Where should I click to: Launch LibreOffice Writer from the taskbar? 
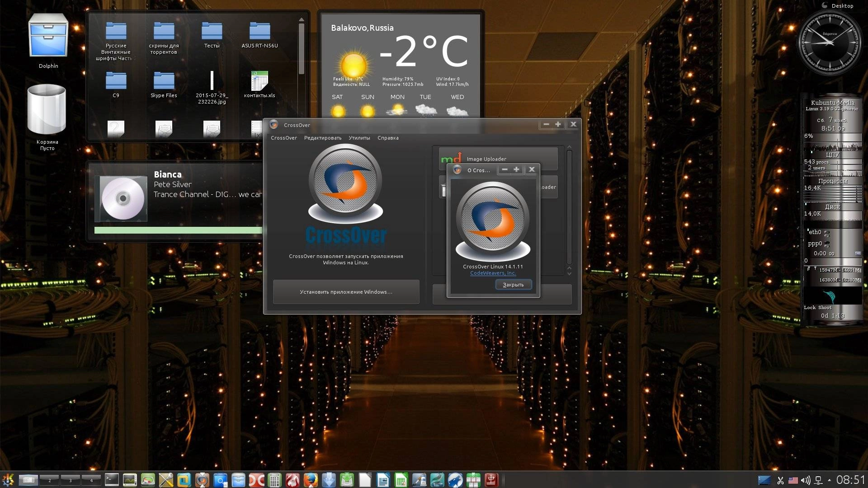(383, 479)
